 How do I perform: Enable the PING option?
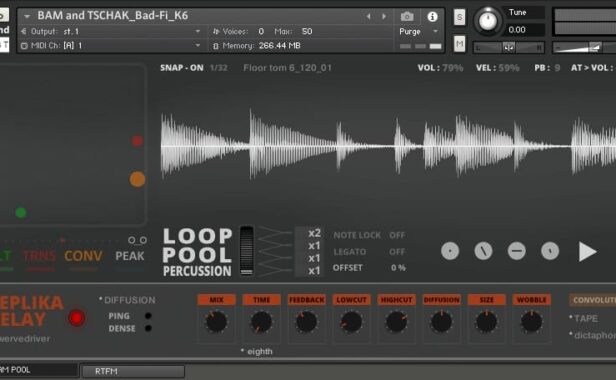point(148,316)
